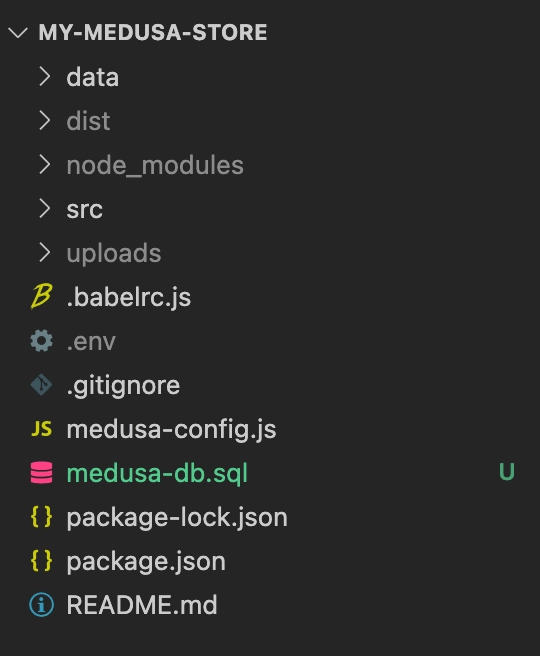The height and width of the screenshot is (656, 540).
Task: Click the info icon beside README.md
Action: pyautogui.click(x=41, y=605)
